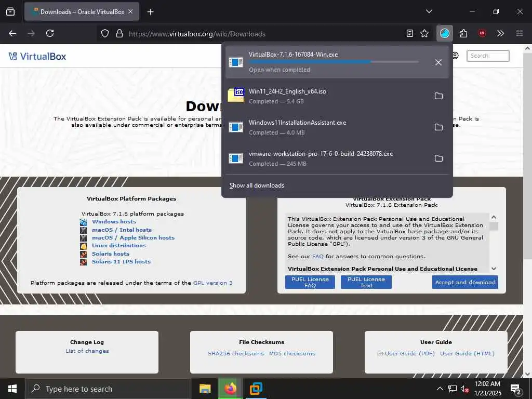Image resolution: width=532 pixels, height=399 pixels.
Task: Open Solaris 11 IPS hosts link
Action: click(x=121, y=262)
